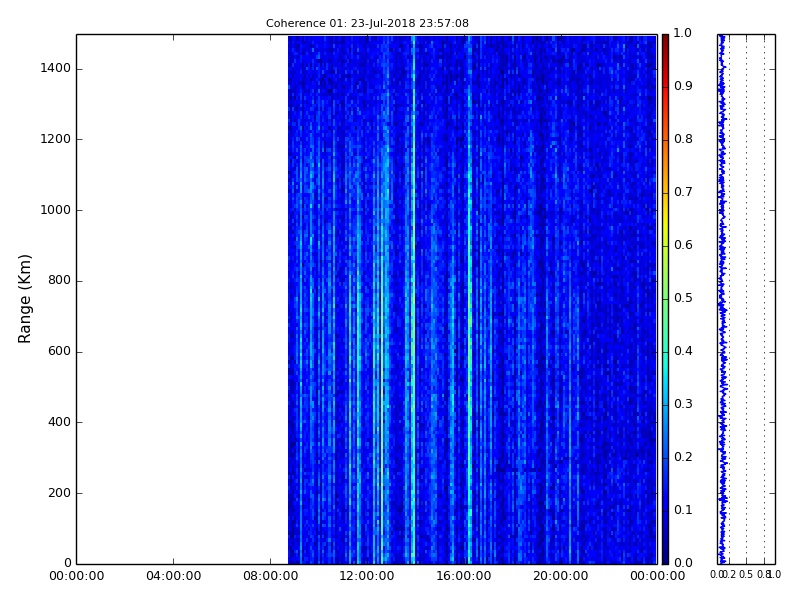Click the 0.1 colorbar tick label
Screen dimensions: 800x600
(683, 510)
